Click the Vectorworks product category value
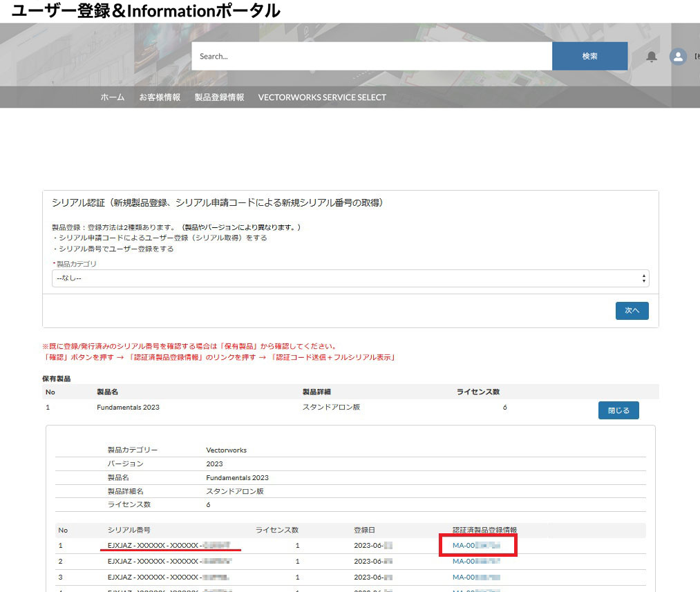The height and width of the screenshot is (592, 700). coord(227,450)
